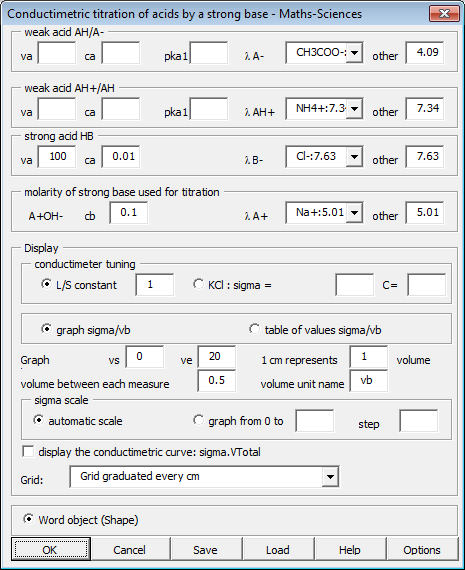Click the OK button
Image resolution: width=465 pixels, height=570 pixels.
pyautogui.click(x=51, y=549)
